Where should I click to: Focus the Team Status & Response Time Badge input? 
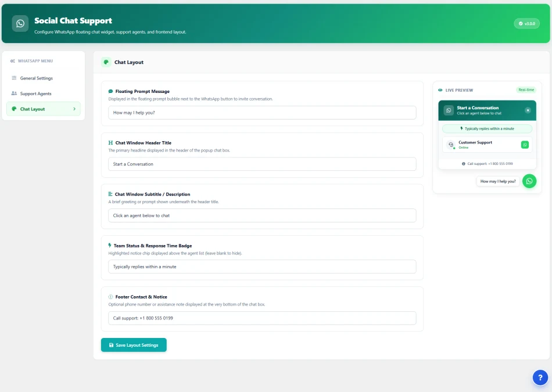262,267
